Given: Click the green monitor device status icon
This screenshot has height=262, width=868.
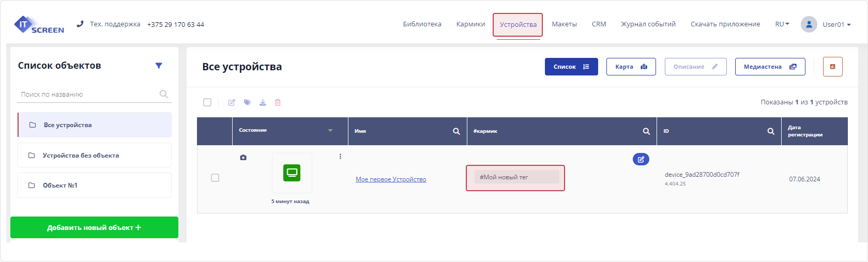Looking at the screenshot, I should (x=292, y=173).
